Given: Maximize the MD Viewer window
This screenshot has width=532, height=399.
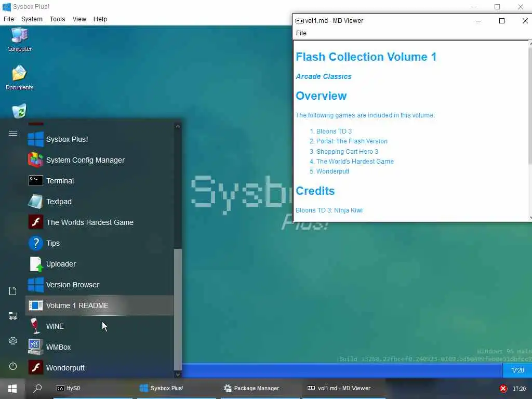Looking at the screenshot, I should pyautogui.click(x=502, y=21).
